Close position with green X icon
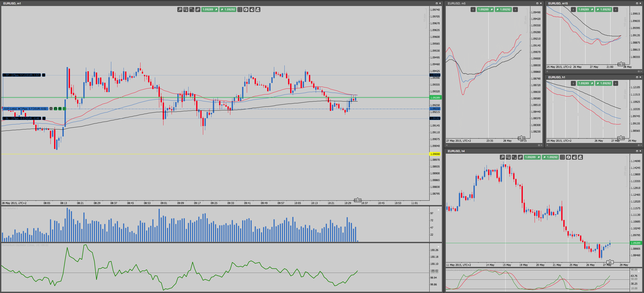Screen dimensions: 644x293 pos(64,109)
